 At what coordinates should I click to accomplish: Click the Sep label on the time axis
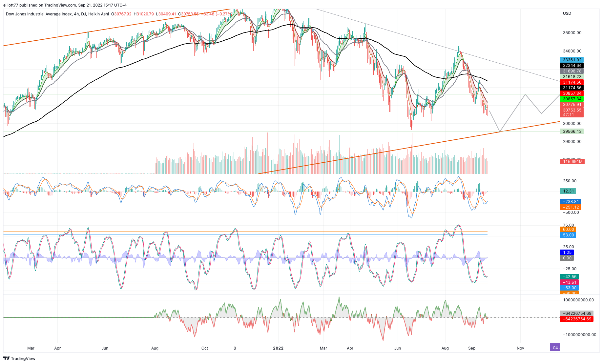(472, 348)
